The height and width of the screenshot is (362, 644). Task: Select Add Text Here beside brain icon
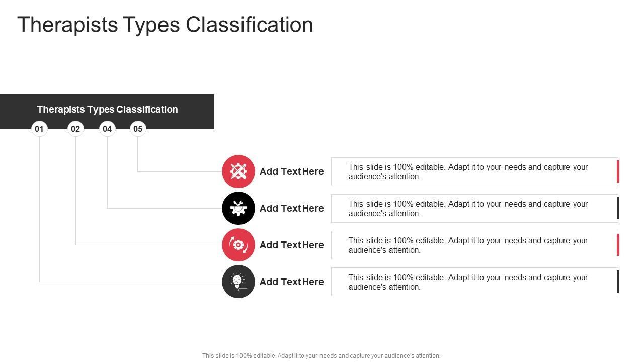(292, 282)
